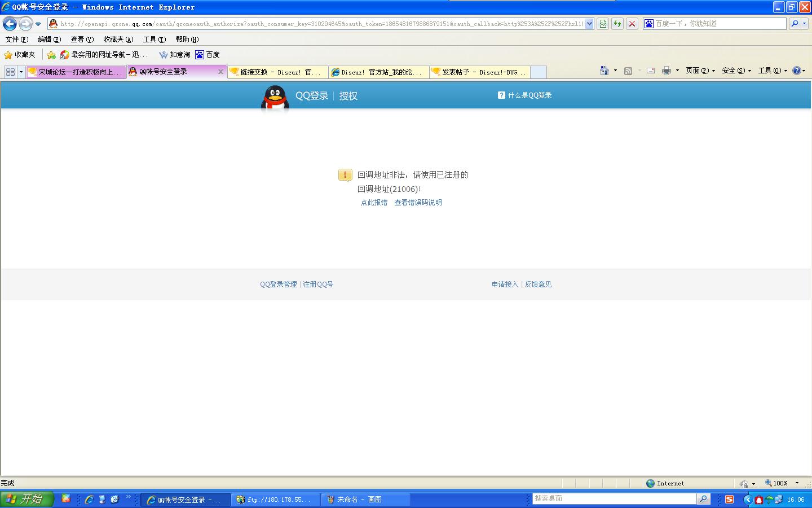The width and height of the screenshot is (812, 508).
Task: Open the 反馈意见 footer link
Action: (538, 284)
